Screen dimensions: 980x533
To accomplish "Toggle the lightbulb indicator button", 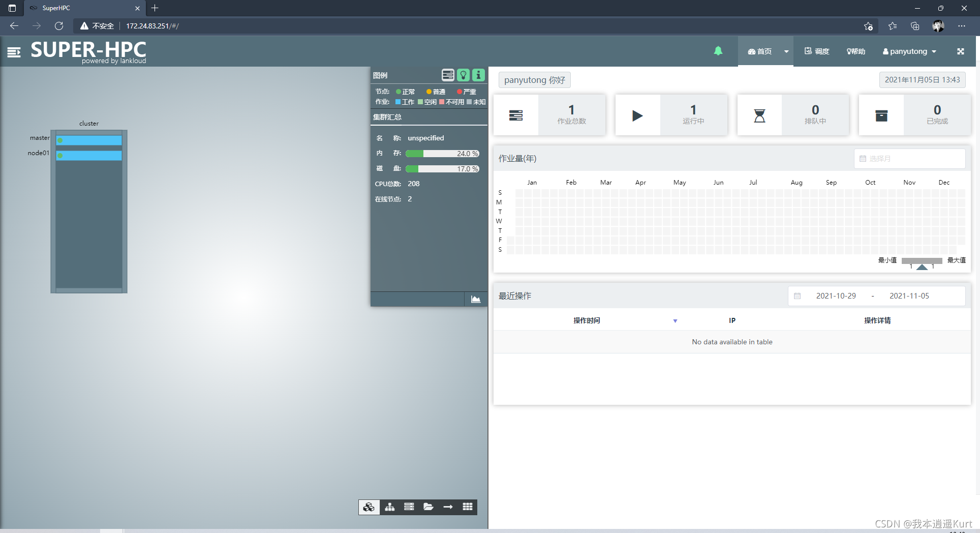I will pyautogui.click(x=463, y=75).
